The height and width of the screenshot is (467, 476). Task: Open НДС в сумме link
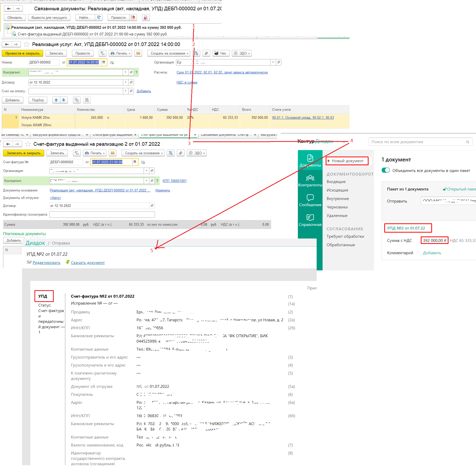pyautogui.click(x=187, y=83)
